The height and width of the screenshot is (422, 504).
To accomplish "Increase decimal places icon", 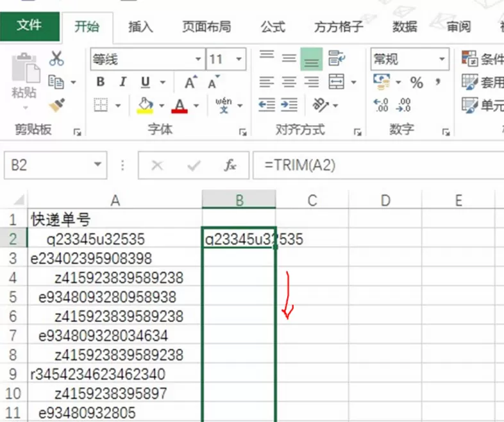I will tap(381, 105).
